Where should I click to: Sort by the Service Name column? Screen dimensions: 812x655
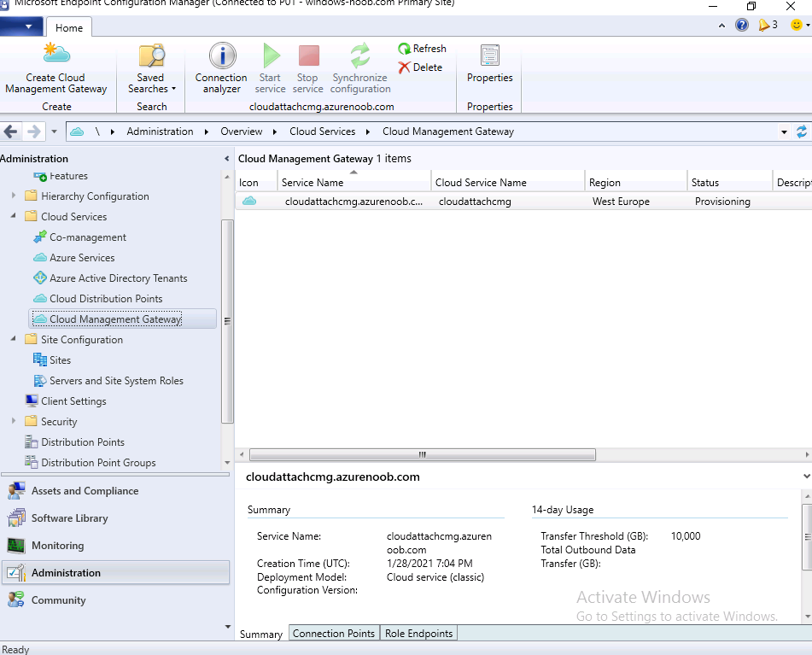354,182
